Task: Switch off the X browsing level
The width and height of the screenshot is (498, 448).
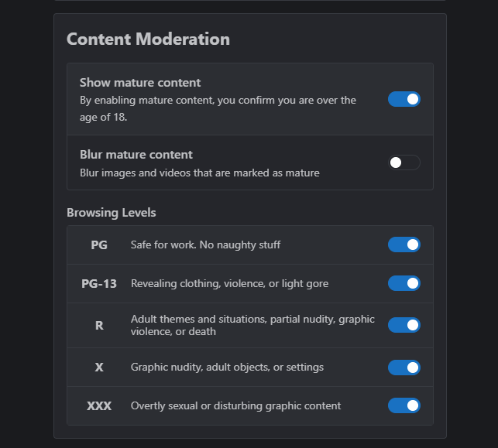Action: click(404, 368)
